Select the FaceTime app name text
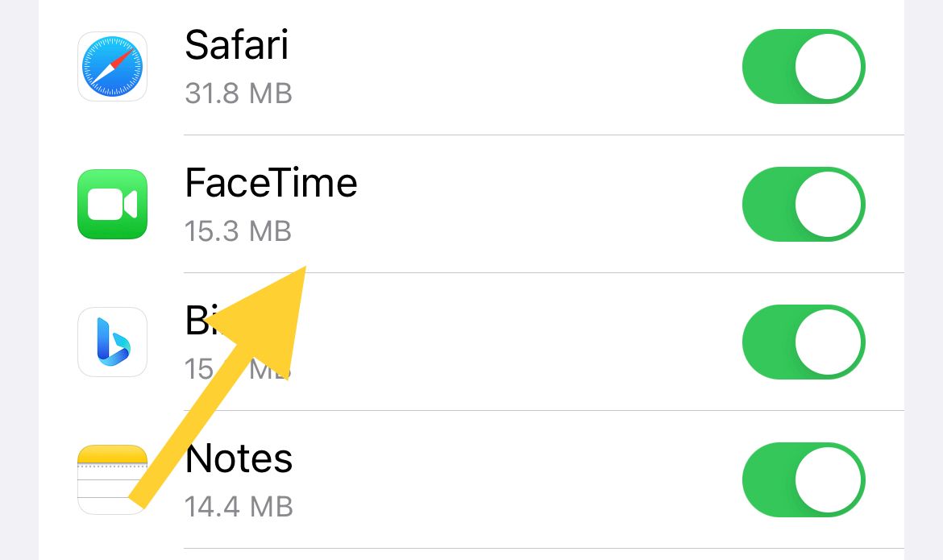Screen dimensions: 943x560 [271, 183]
